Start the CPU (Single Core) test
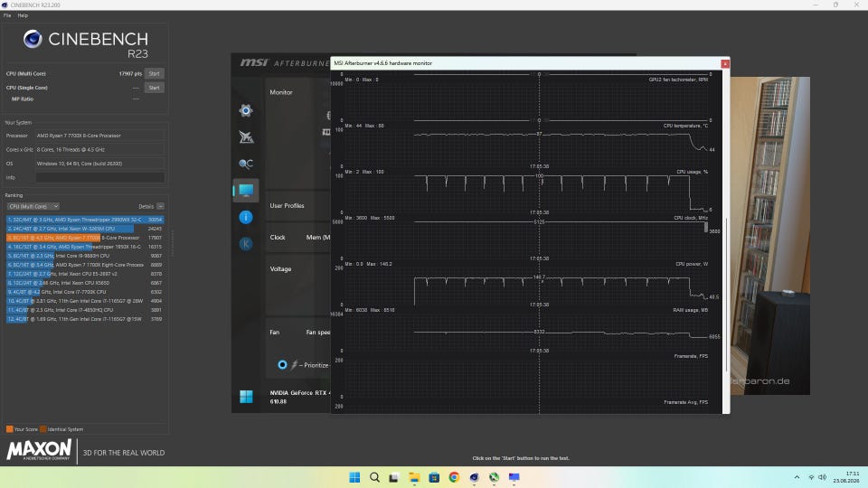The width and height of the screenshot is (868, 488). click(154, 88)
